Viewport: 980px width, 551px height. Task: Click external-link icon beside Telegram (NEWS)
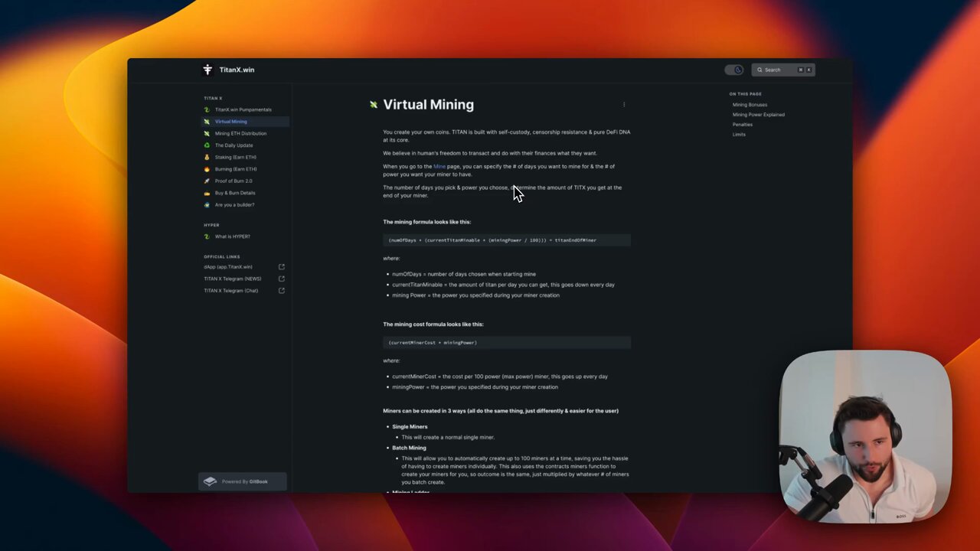click(282, 279)
